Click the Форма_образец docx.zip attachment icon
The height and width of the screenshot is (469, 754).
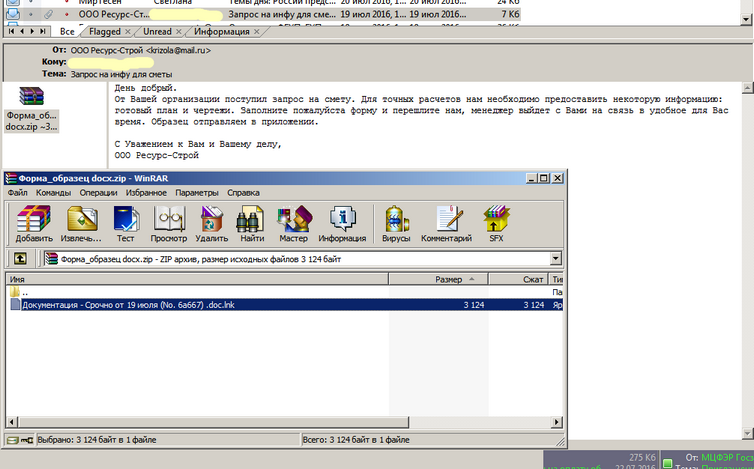tap(31, 96)
